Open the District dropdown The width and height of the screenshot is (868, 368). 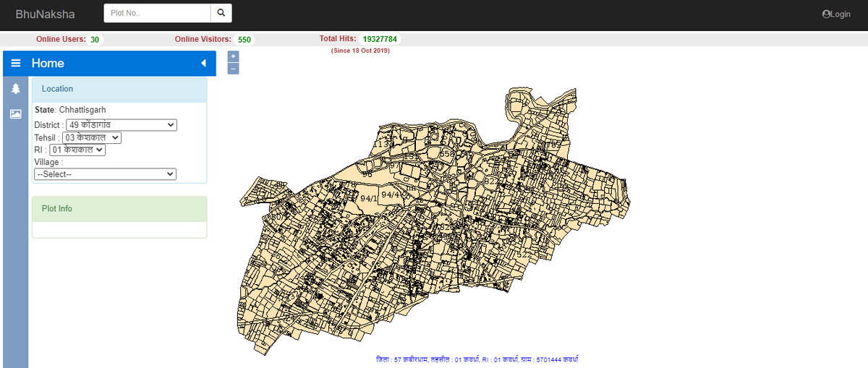[121, 125]
